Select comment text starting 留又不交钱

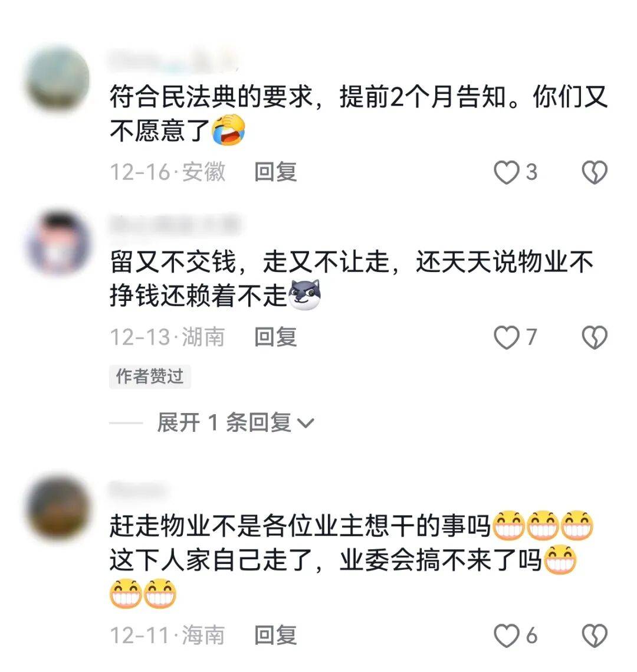click(x=352, y=278)
